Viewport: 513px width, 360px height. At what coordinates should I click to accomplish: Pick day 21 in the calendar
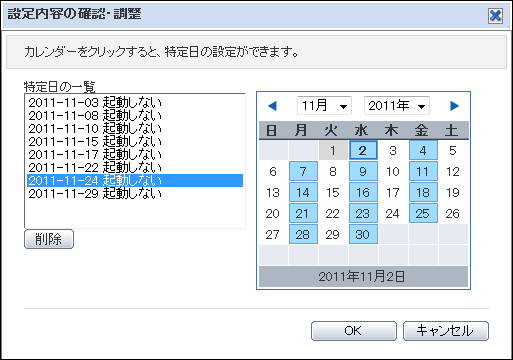pos(303,213)
